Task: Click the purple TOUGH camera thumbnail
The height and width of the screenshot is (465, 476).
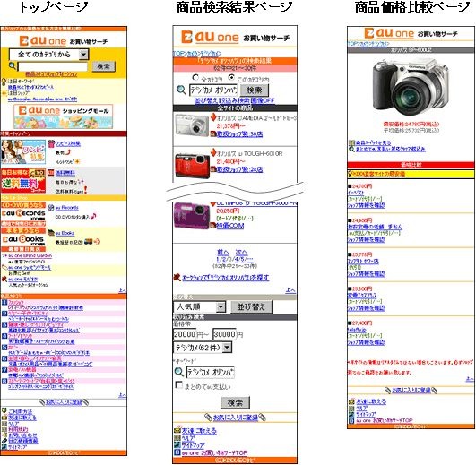Action: click(192, 217)
